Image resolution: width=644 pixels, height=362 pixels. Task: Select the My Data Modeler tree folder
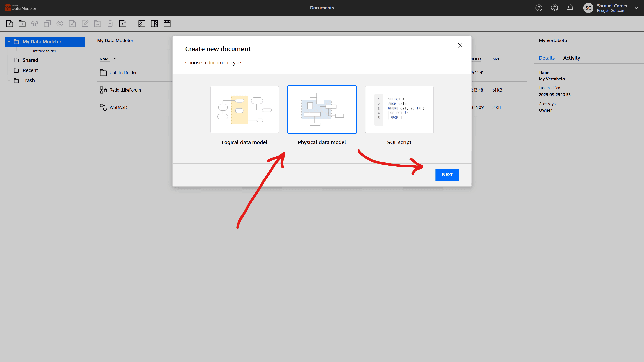point(42,42)
